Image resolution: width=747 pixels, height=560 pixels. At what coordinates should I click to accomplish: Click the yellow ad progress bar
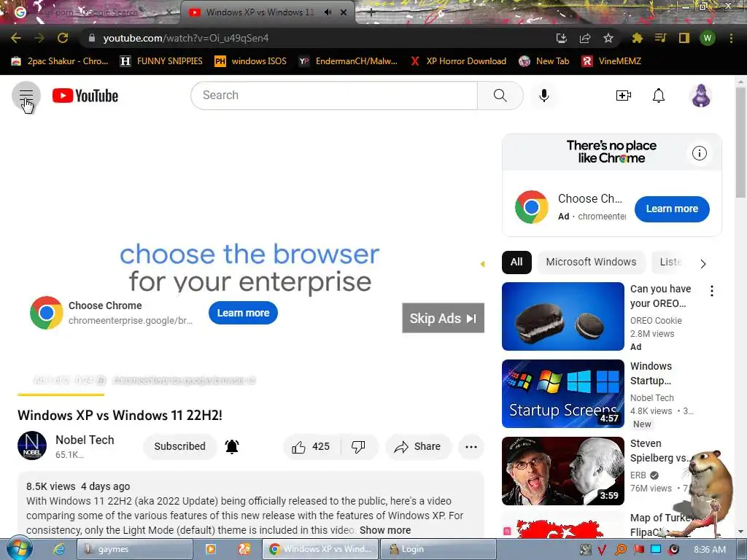click(61, 394)
